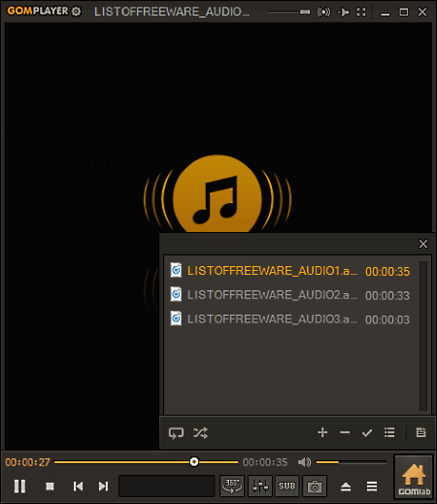Click the playlist vertical scrollbar
This screenshot has width=437, height=504.
[x=423, y=336]
